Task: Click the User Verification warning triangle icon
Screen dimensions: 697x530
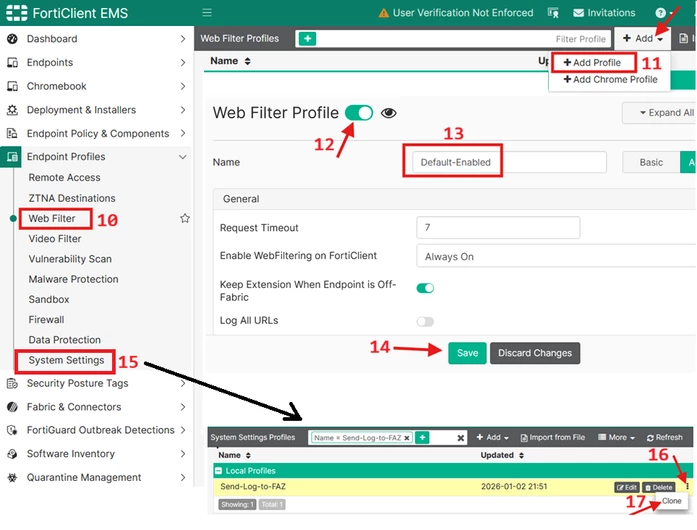Action: pos(383,13)
